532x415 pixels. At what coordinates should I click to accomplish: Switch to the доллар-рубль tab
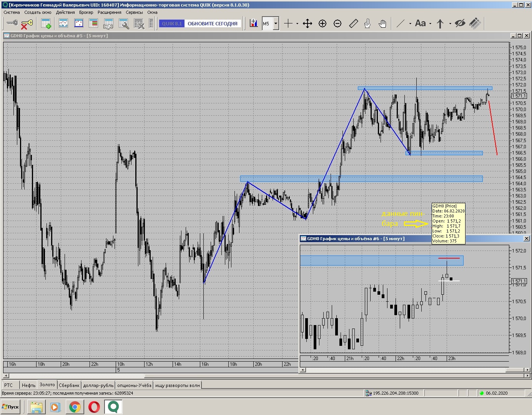[x=98, y=385]
